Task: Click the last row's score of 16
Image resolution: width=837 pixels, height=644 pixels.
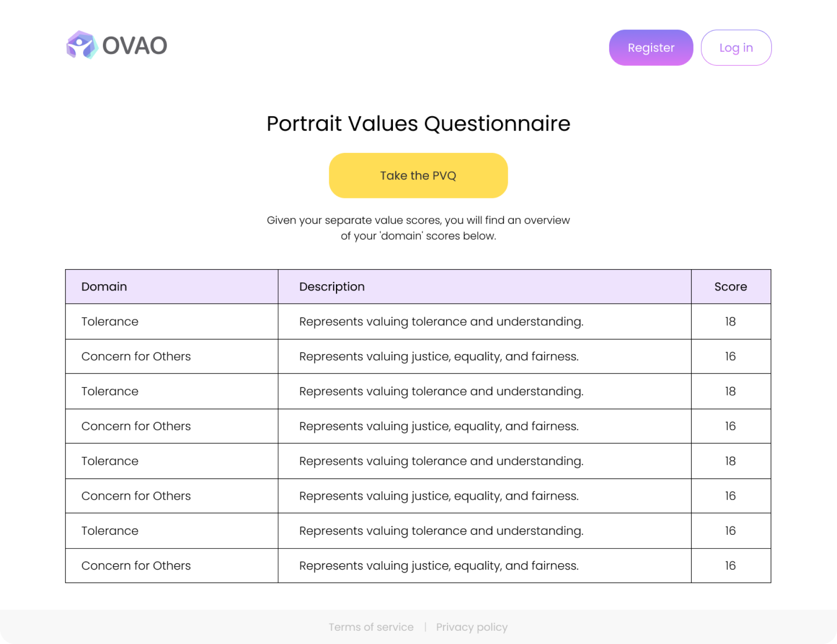Action: point(730,566)
